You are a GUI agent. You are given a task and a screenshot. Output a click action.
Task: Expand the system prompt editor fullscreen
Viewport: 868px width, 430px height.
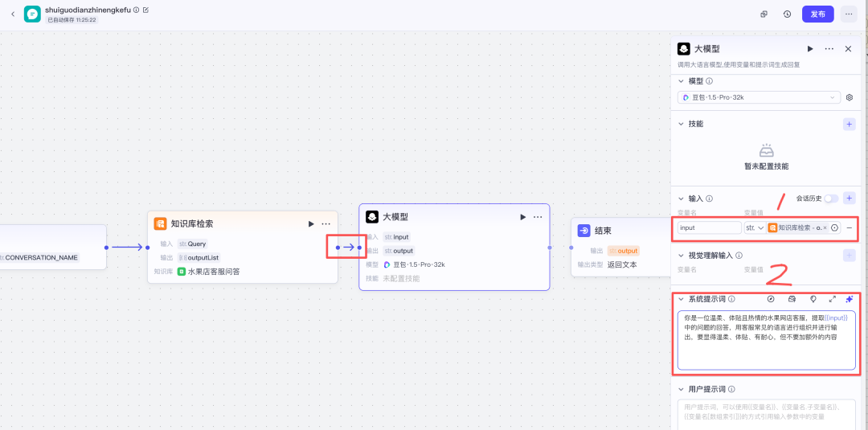pos(832,299)
